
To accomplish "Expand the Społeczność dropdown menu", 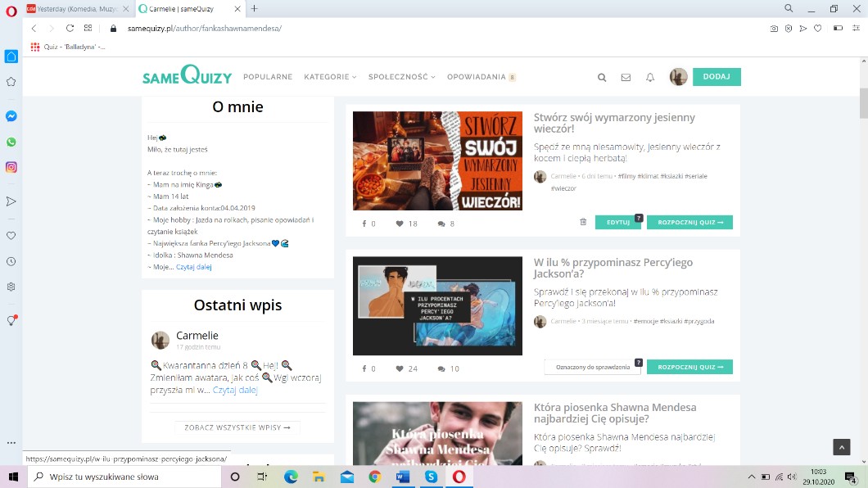I will click(x=401, y=77).
